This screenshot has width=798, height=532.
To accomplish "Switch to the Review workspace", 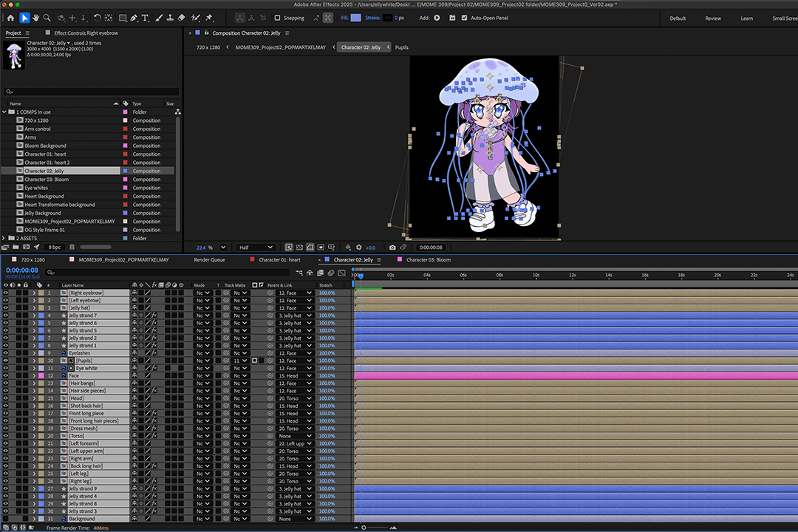I will (x=713, y=18).
